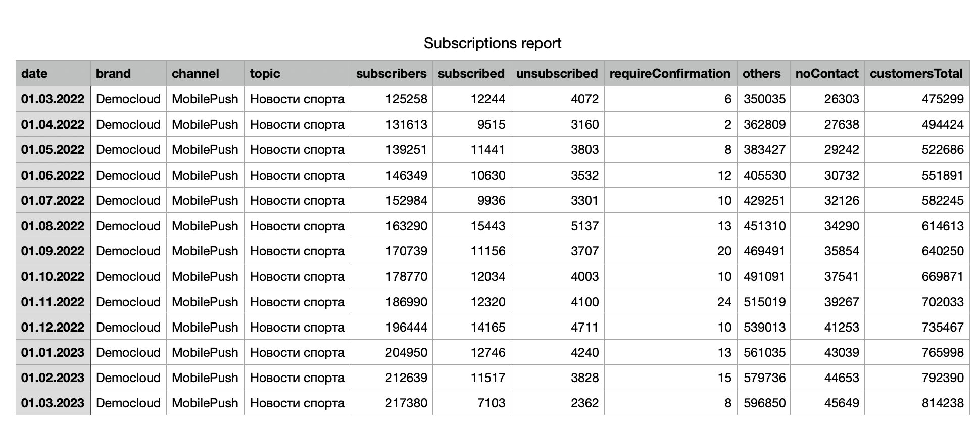The width and height of the screenshot is (980, 431).
Task: Select the 'customersTotal' column header
Action: [916, 73]
